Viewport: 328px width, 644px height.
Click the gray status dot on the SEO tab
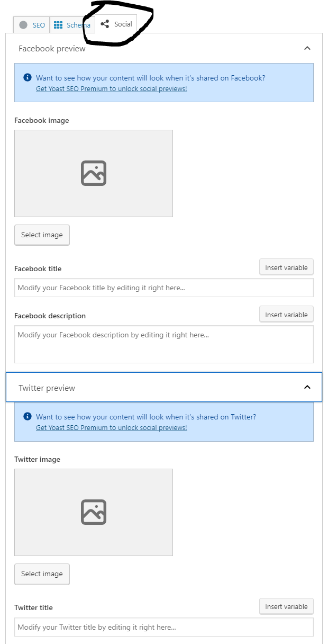click(22, 24)
